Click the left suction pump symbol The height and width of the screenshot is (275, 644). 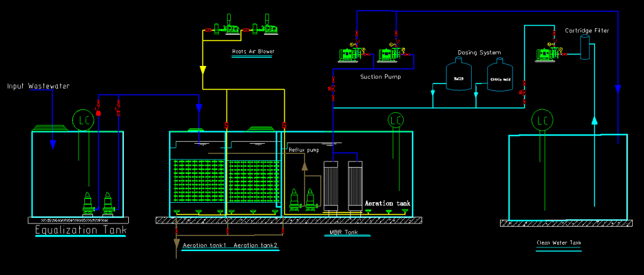point(347,55)
